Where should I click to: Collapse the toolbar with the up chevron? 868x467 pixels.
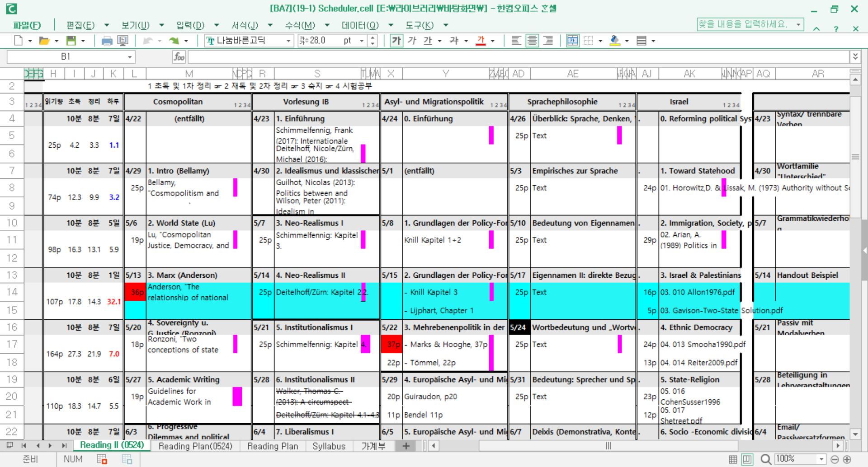816,29
